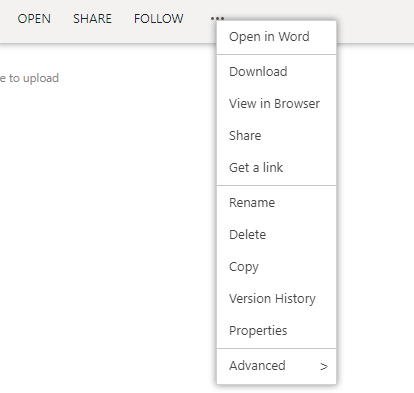Click SHARE in the command bar

coord(92,19)
